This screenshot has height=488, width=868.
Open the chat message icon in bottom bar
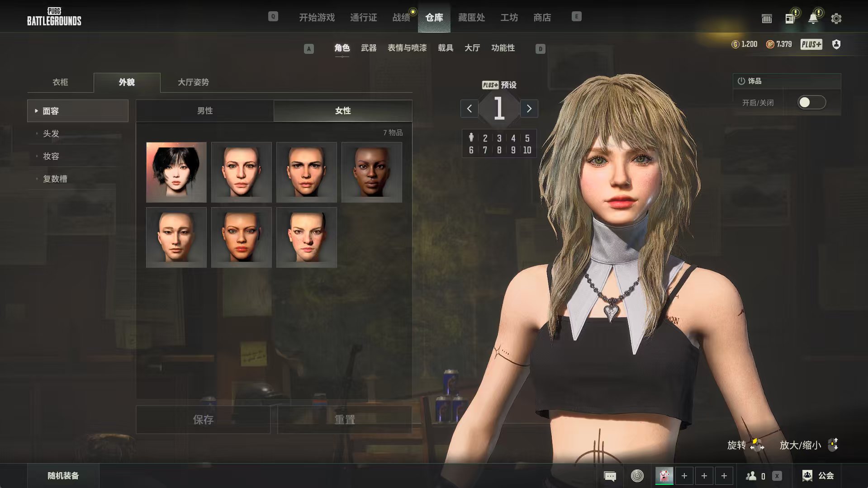[610, 476]
